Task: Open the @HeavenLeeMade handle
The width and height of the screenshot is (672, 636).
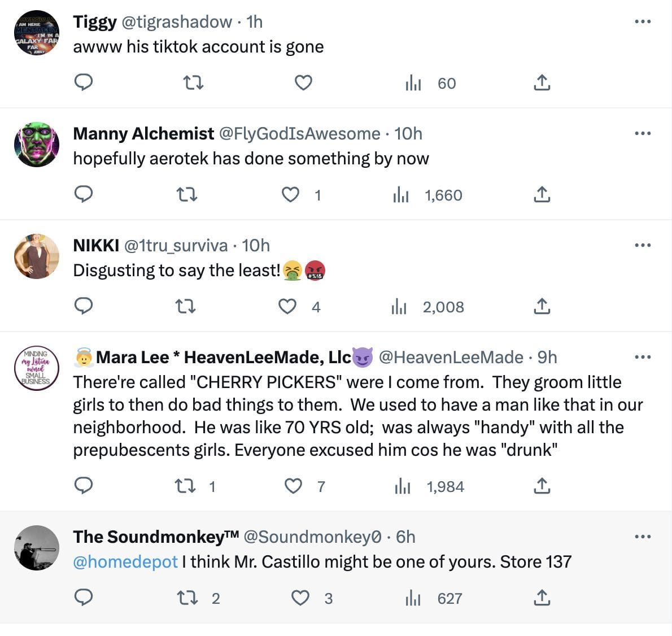Action: (x=451, y=358)
